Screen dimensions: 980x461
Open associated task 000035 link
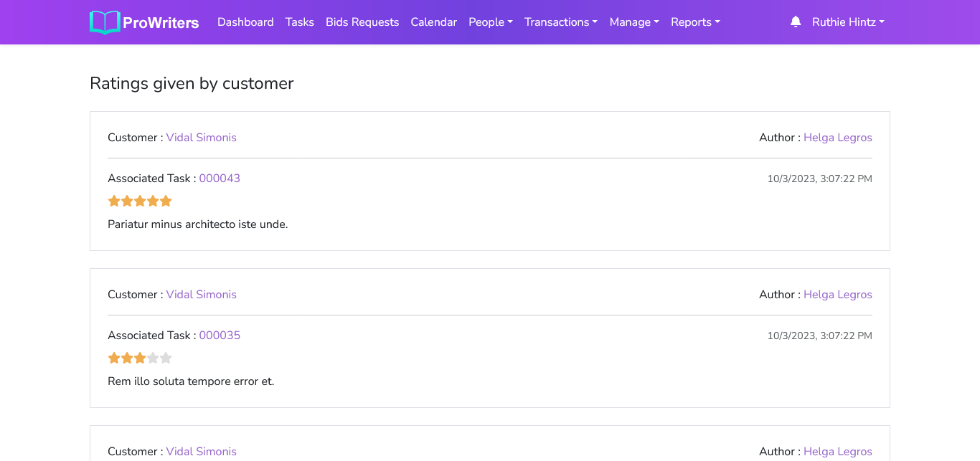(x=220, y=336)
